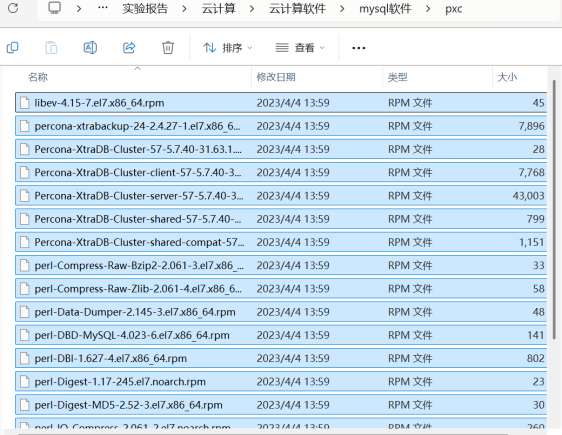
Task: Sort by 类型 column header
Action: coord(397,77)
